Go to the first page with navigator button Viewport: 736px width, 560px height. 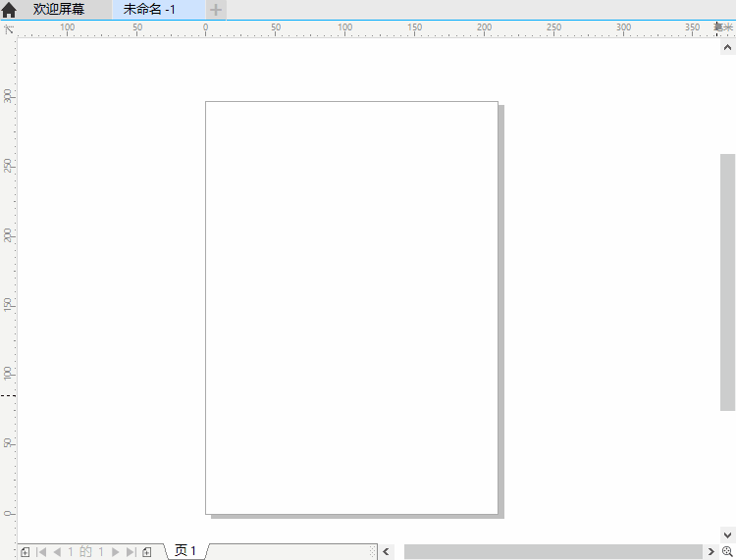pos(41,552)
